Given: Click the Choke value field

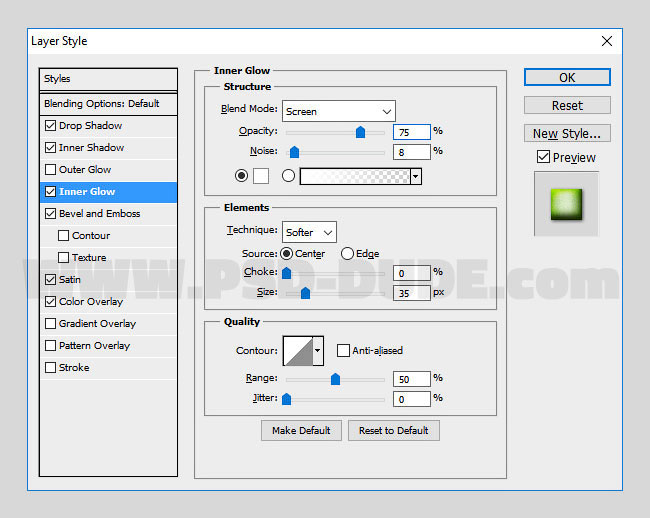Looking at the screenshot, I should tap(412, 273).
